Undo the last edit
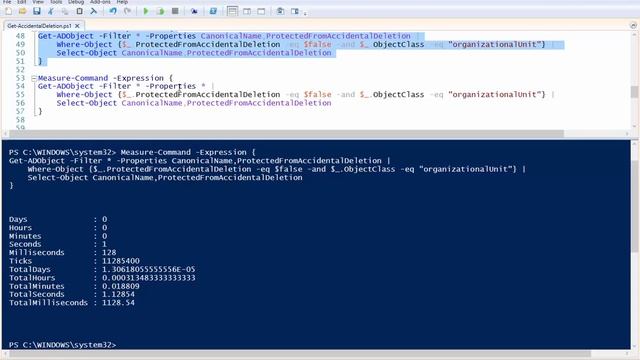This screenshot has width=640, height=360. point(113,11)
